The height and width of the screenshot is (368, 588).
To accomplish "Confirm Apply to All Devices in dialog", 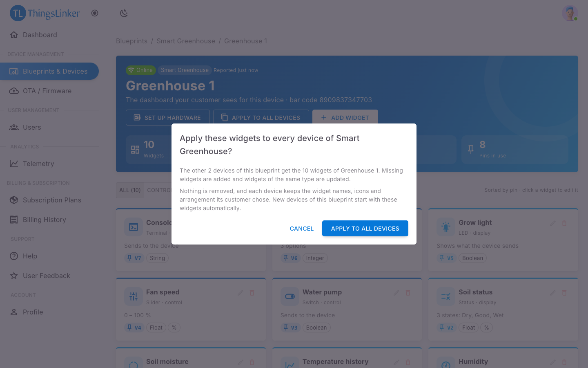I will coord(365,229).
